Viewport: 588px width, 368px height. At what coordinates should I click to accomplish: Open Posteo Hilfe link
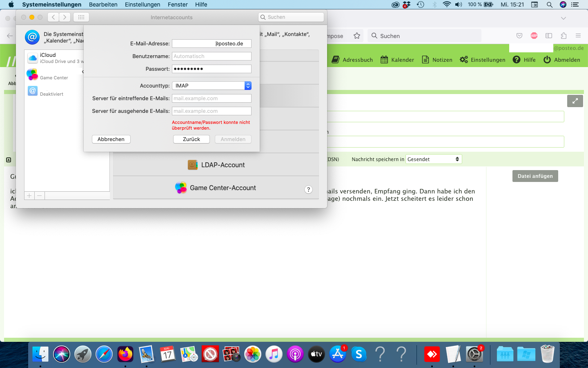[524, 60]
